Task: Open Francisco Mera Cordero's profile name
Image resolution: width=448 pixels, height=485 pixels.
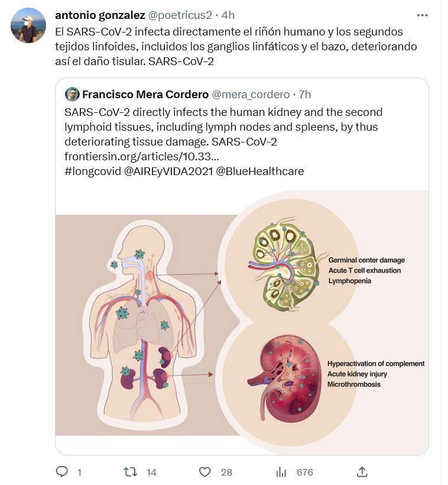Action: 145,94
